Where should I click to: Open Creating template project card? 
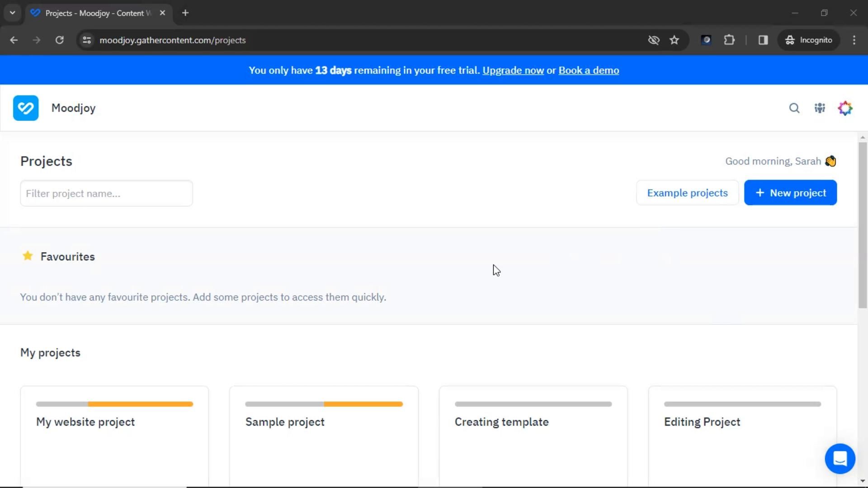pyautogui.click(x=533, y=436)
